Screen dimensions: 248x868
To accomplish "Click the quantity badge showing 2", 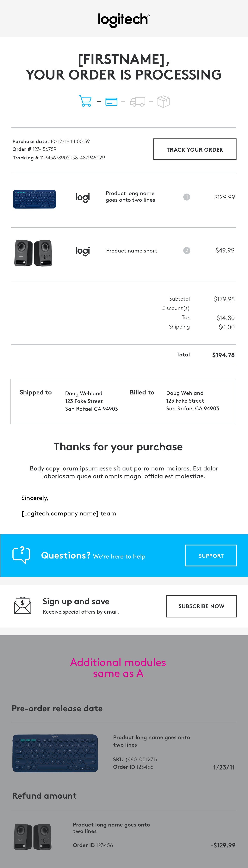I will pos(187,250).
